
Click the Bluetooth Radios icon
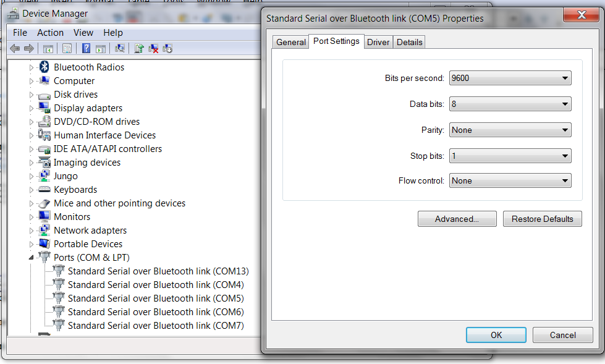pyautogui.click(x=44, y=67)
